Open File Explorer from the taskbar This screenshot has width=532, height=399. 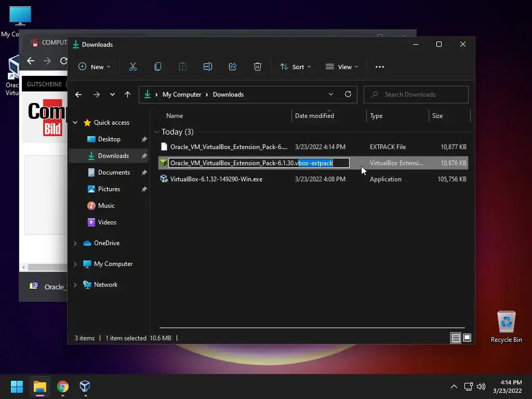pos(39,387)
